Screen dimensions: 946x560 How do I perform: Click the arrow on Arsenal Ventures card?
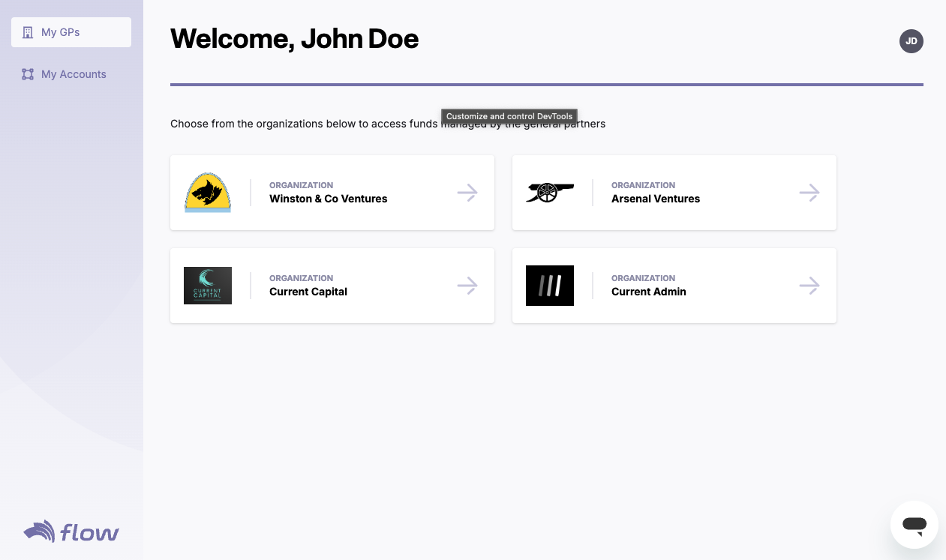coord(809,193)
